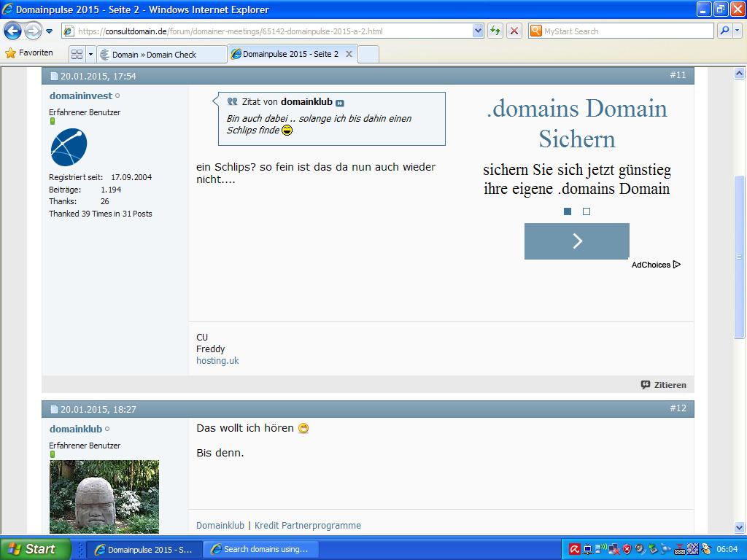Click the Stop loading X icon

point(514,31)
